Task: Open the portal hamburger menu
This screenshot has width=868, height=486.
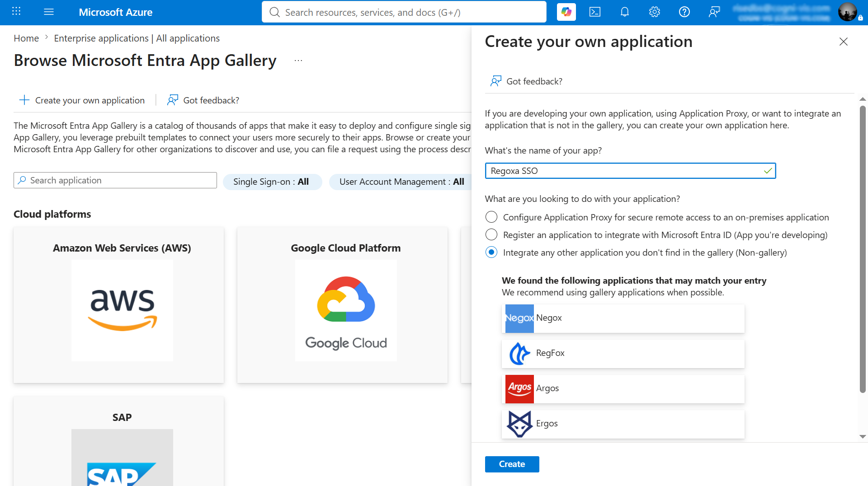Action: coord(49,12)
